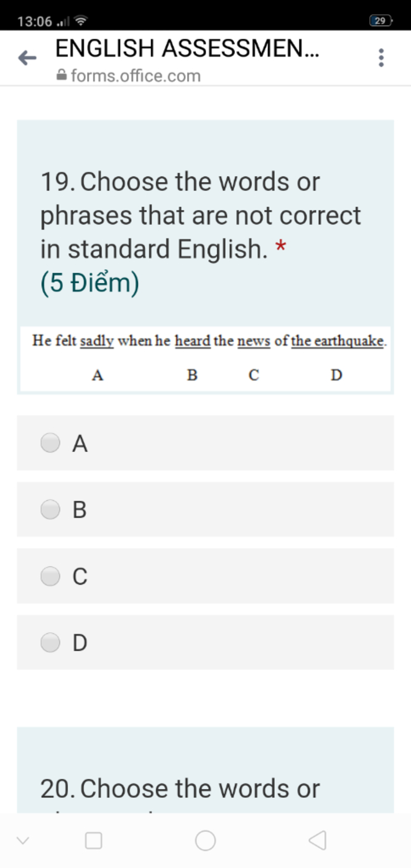The image size is (411, 868).
Task: Tap the question 20 heading
Action: pyautogui.click(x=180, y=788)
